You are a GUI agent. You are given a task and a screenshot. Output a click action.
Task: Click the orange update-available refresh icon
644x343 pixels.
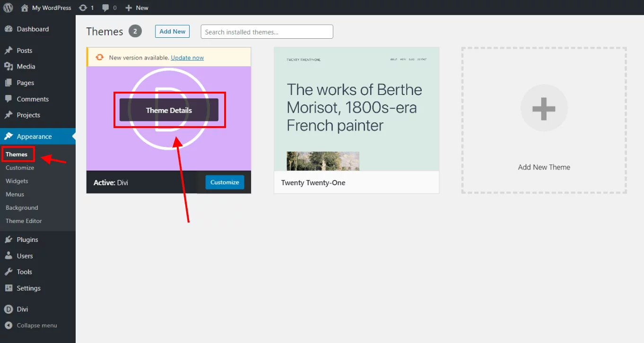tap(99, 57)
